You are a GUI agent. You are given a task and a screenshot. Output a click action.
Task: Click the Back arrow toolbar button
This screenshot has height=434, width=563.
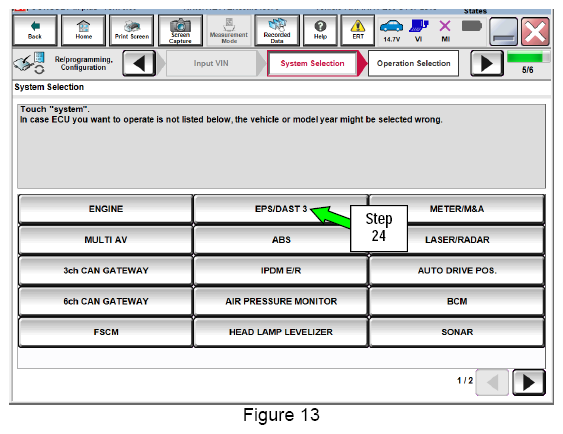pyautogui.click(x=35, y=30)
